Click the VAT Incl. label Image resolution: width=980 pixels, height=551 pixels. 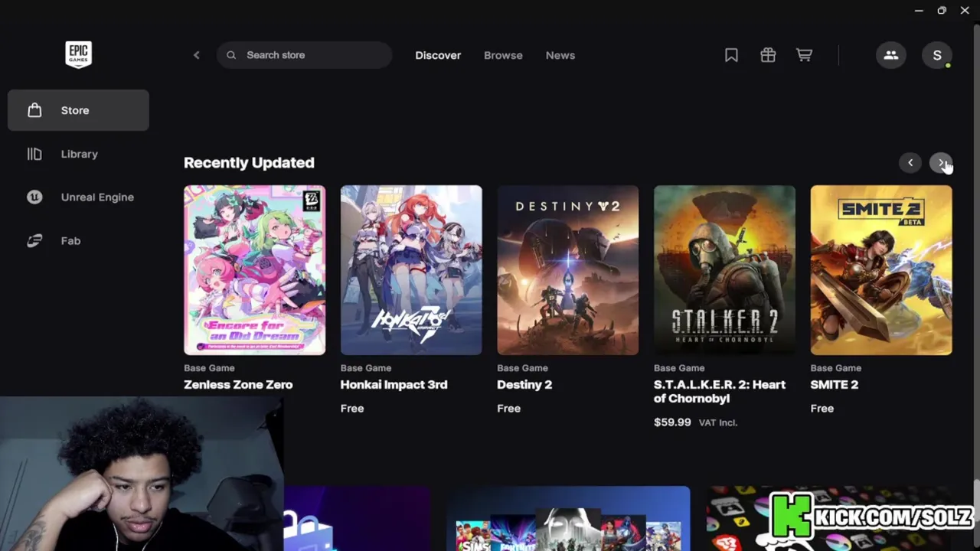[x=718, y=422]
